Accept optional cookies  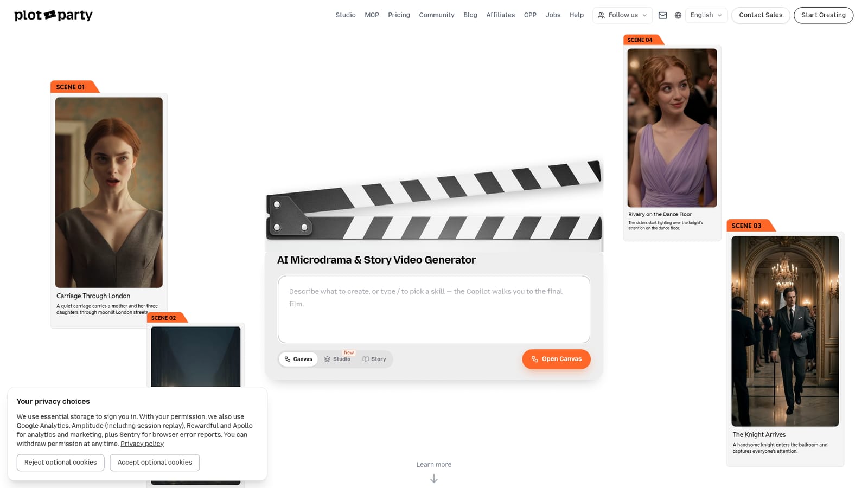(x=155, y=463)
